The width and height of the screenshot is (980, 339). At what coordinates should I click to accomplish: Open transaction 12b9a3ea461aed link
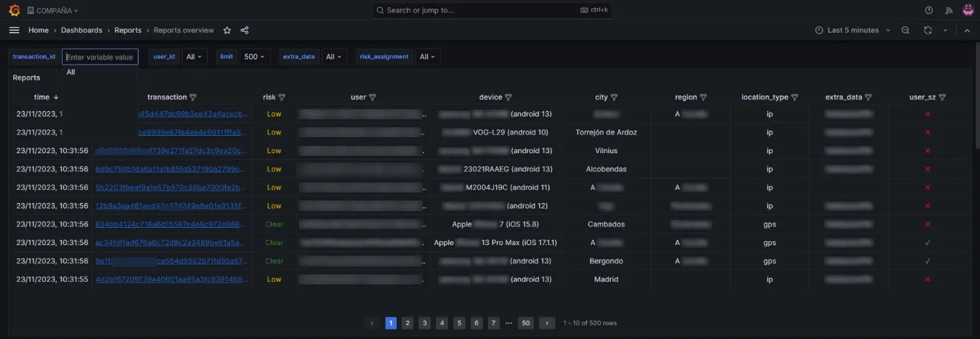[172, 206]
